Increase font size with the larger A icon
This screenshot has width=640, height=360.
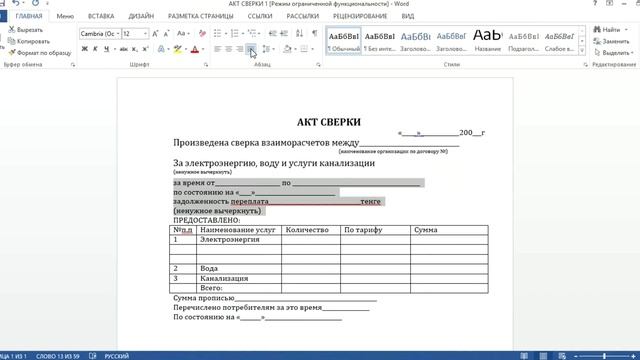coord(155,34)
